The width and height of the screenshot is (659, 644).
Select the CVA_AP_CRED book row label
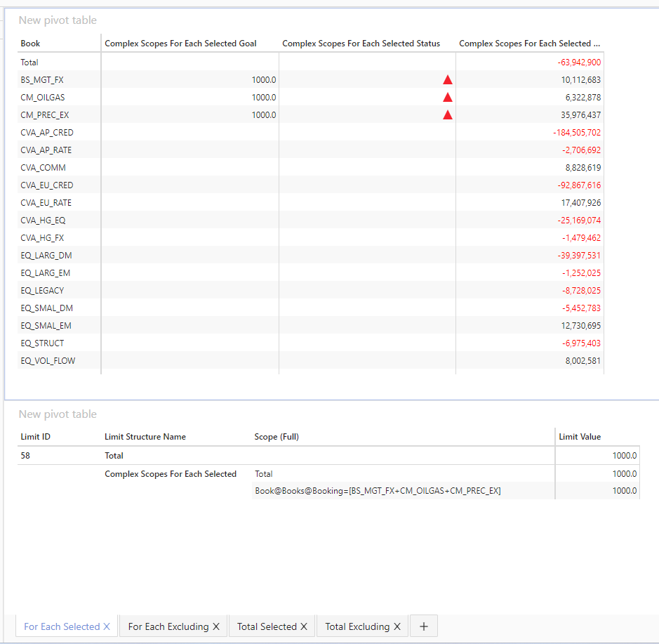click(x=47, y=133)
